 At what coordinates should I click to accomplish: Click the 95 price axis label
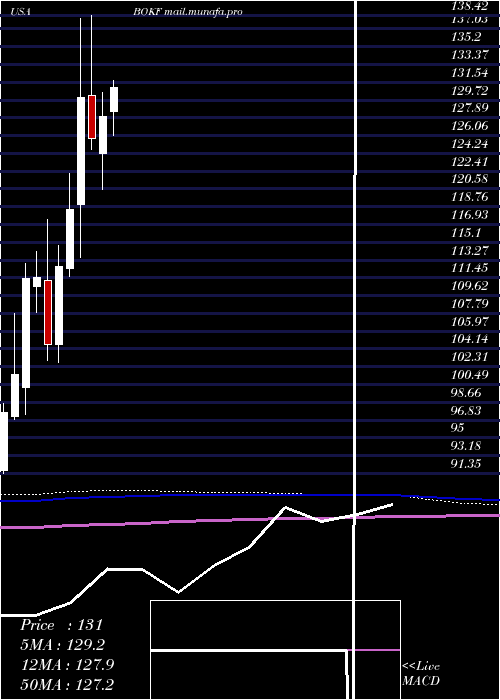pos(458,428)
